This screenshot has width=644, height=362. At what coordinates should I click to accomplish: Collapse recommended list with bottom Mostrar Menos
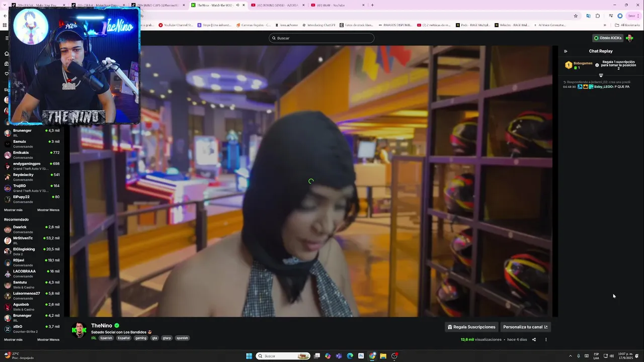pyautogui.click(x=48, y=340)
